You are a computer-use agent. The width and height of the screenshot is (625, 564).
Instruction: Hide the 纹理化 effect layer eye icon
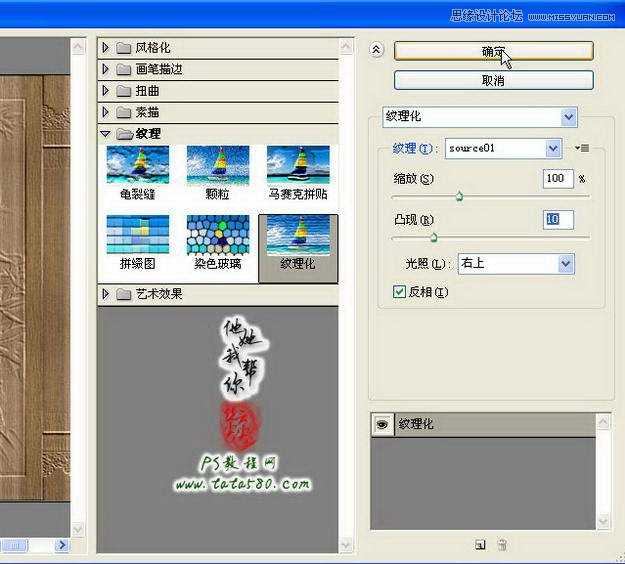tap(382, 424)
